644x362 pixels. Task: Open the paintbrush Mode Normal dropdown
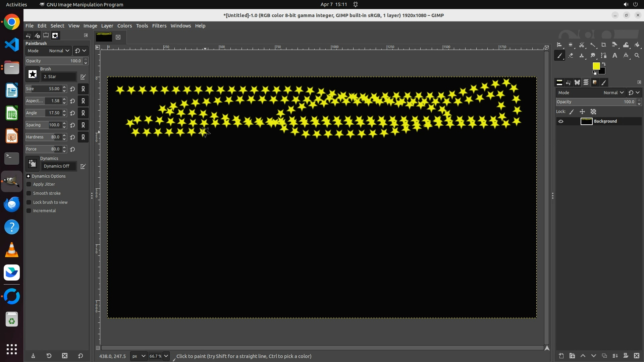click(59, 51)
